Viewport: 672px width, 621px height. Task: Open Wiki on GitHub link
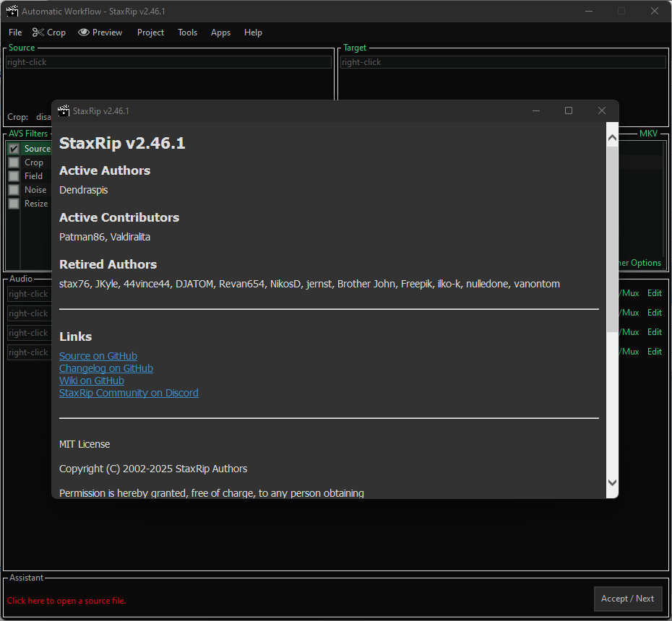pyautogui.click(x=92, y=381)
